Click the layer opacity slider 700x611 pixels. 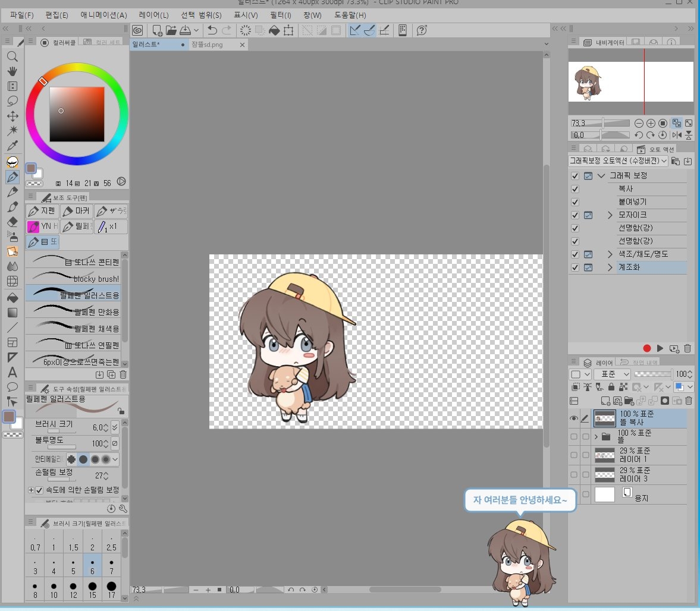[653, 374]
